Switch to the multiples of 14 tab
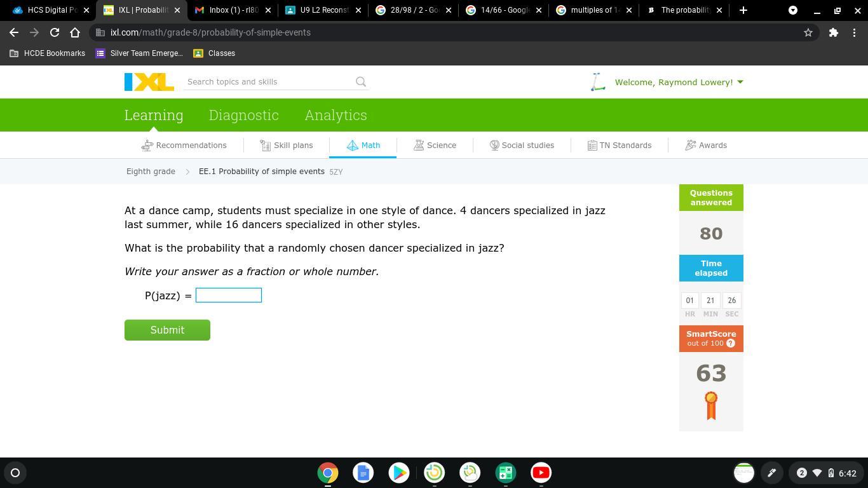 [x=594, y=10]
